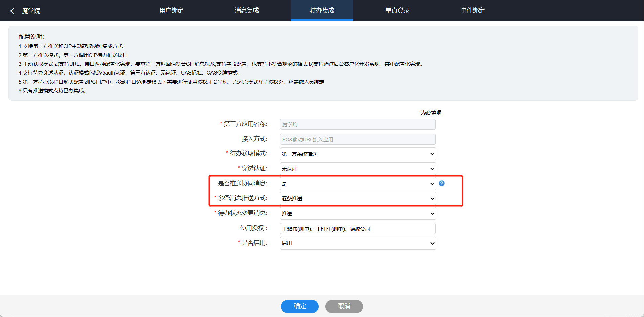This screenshot has height=317, width=644.
Task: Click the 使用授权 input field
Action: [358, 229]
